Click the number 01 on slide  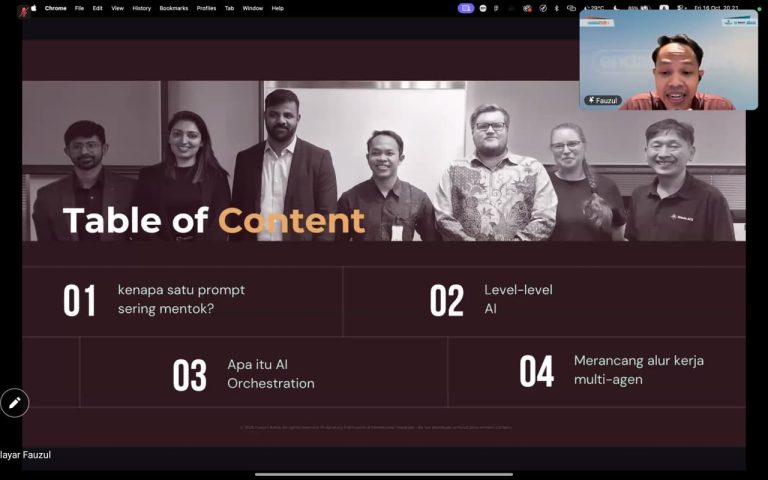pyautogui.click(x=79, y=301)
